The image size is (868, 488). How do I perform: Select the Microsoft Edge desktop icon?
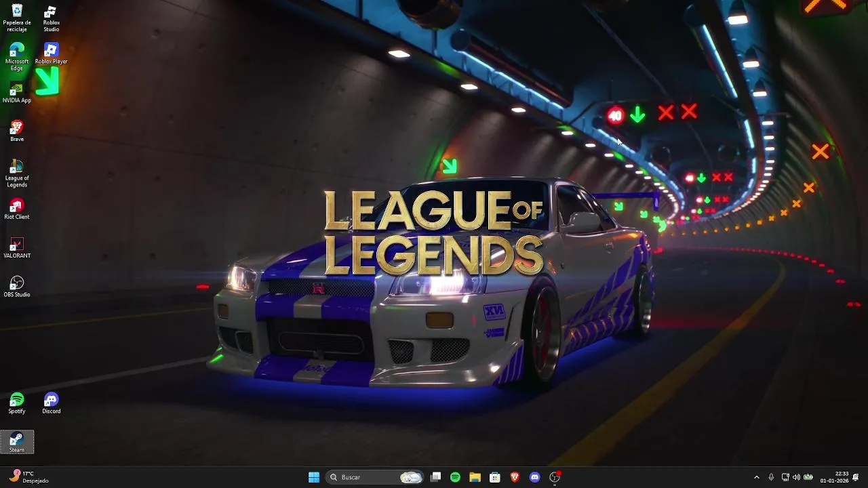[17, 57]
